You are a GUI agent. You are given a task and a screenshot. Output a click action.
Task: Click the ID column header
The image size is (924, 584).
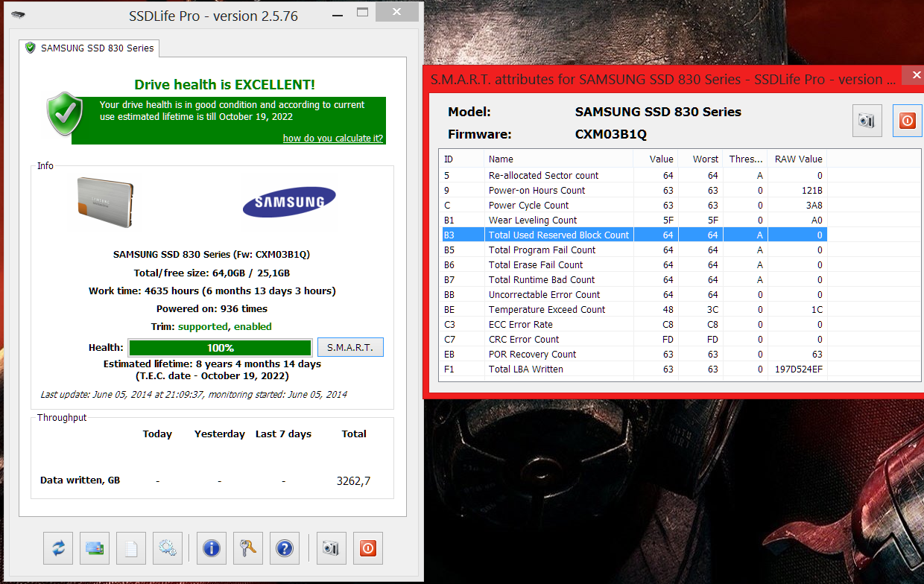pos(462,159)
